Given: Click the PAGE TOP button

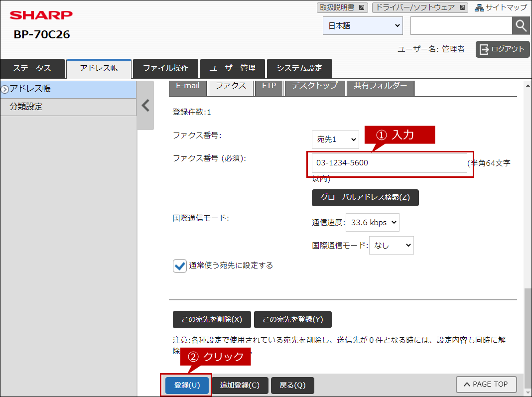Looking at the screenshot, I should [486, 385].
